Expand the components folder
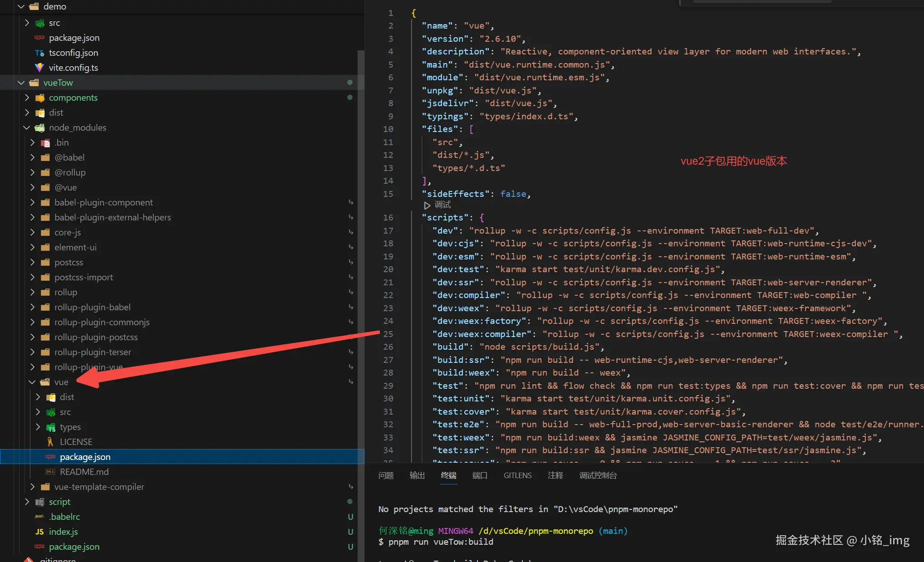 click(x=27, y=98)
